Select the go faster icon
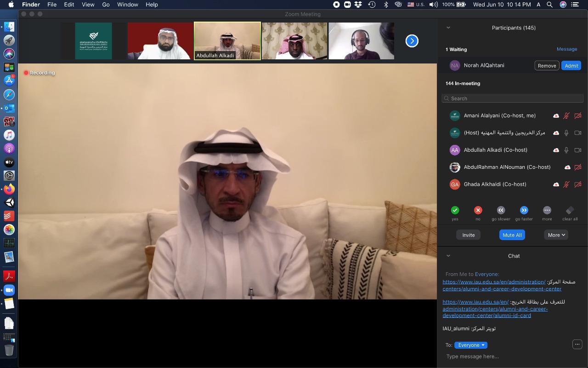The image size is (588, 368). click(x=524, y=210)
